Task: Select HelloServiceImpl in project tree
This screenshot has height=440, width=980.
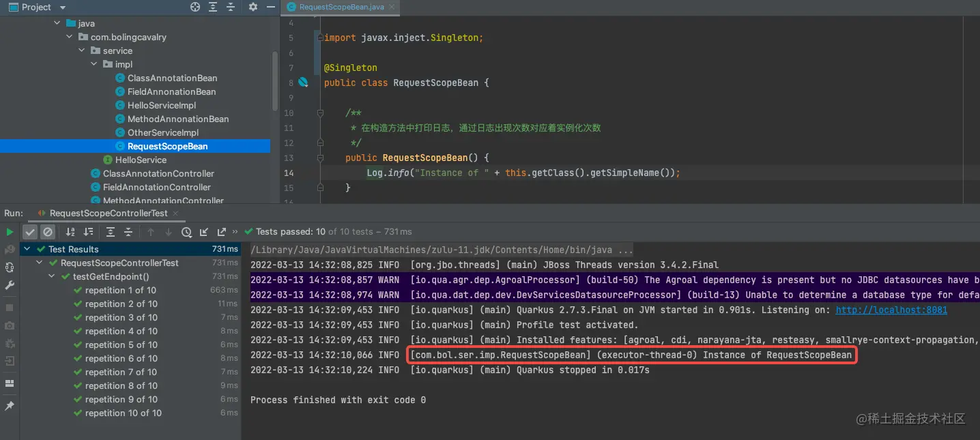Action: pyautogui.click(x=162, y=105)
